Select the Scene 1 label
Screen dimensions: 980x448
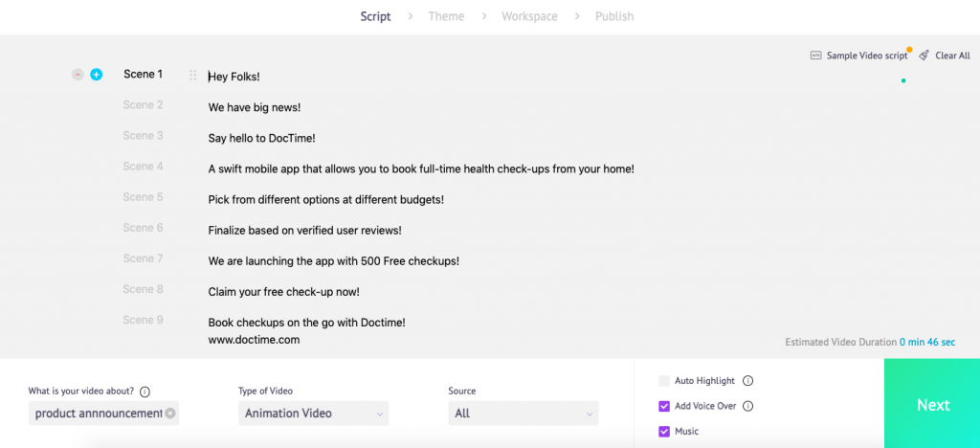pos(144,75)
